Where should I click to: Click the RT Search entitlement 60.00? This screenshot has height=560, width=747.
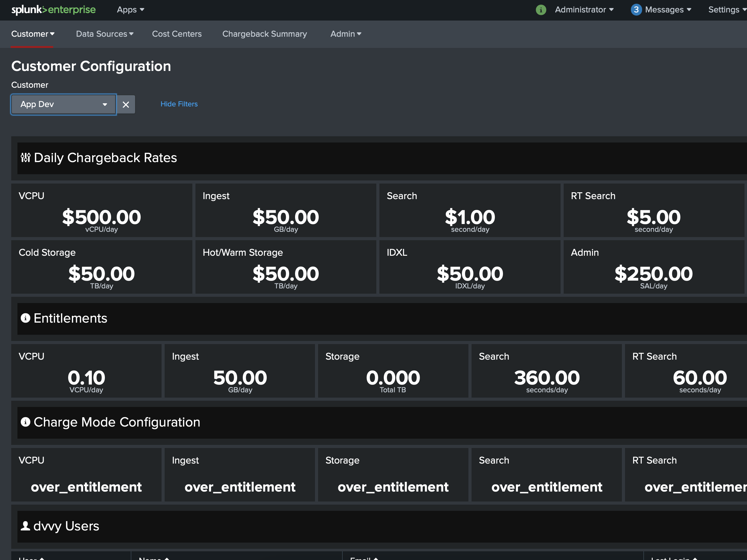tap(700, 378)
